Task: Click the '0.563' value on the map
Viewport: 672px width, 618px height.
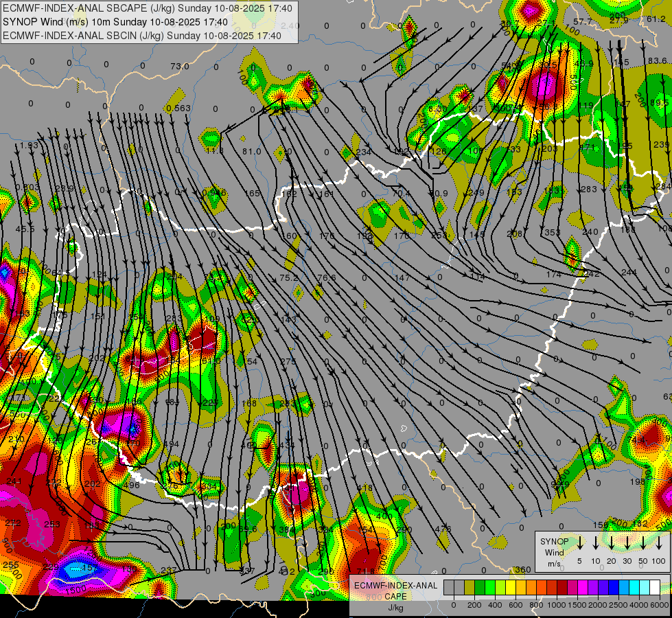Action: pyautogui.click(x=178, y=108)
